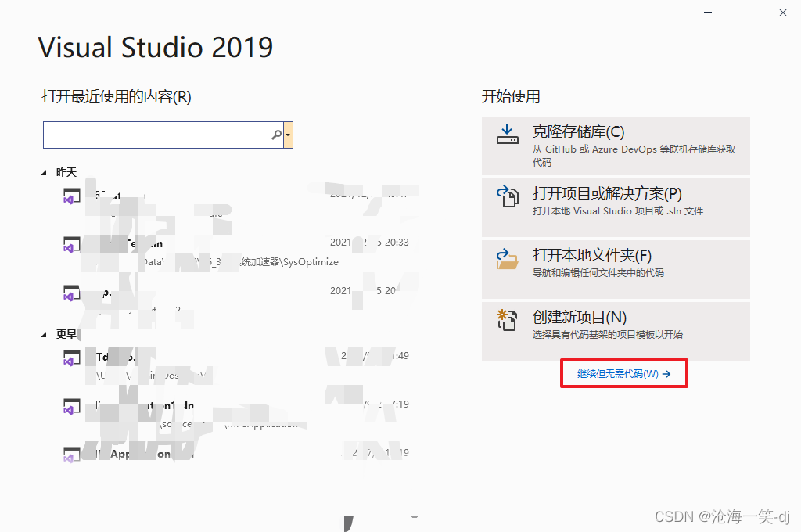Click the Open project or solution icon
Viewport: 801px width, 532px height.
click(507, 196)
